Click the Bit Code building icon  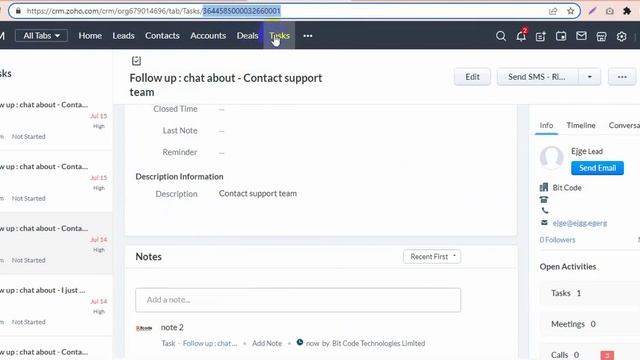click(x=544, y=187)
